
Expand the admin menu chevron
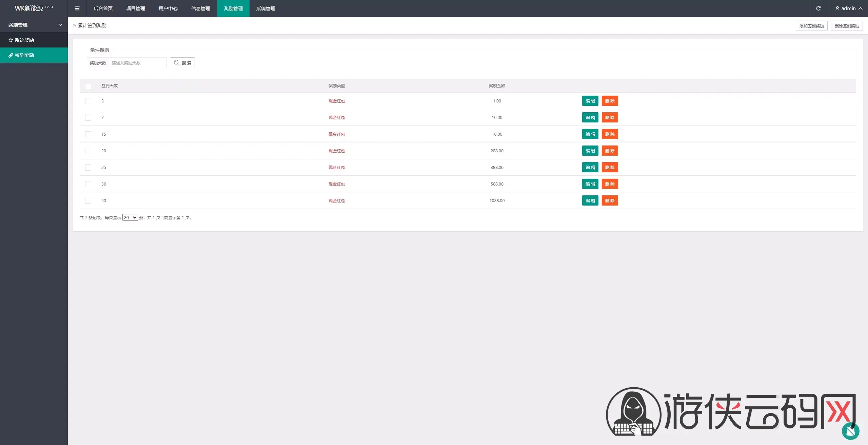861,8
